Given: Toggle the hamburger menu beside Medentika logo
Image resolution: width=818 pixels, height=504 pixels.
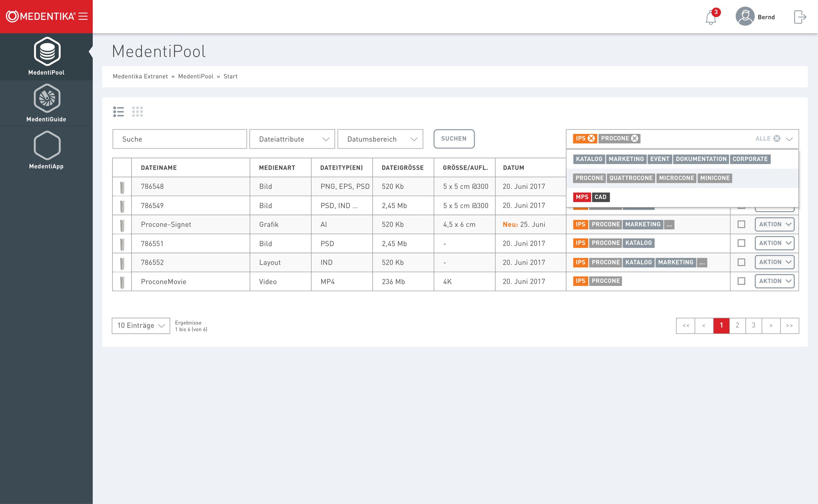Looking at the screenshot, I should click(x=83, y=16).
